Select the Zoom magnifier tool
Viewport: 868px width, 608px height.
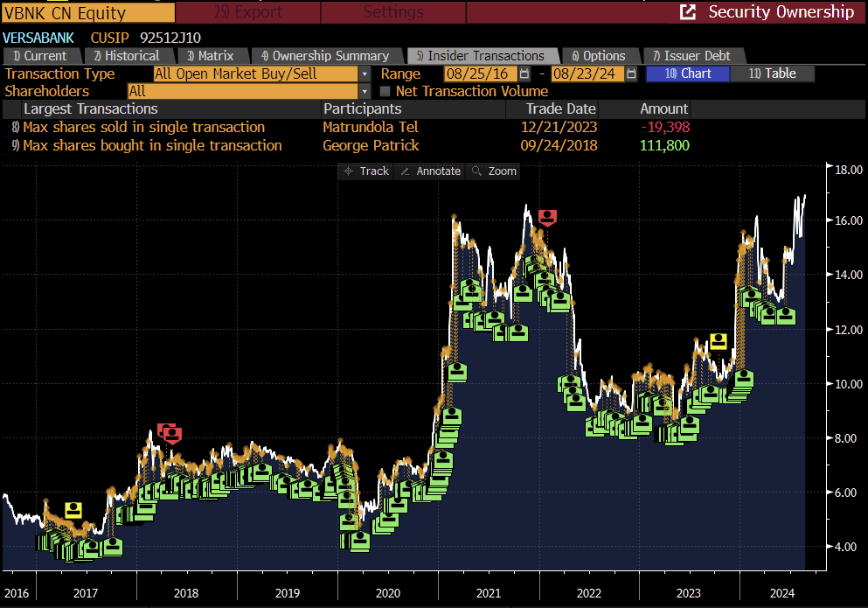[x=494, y=171]
